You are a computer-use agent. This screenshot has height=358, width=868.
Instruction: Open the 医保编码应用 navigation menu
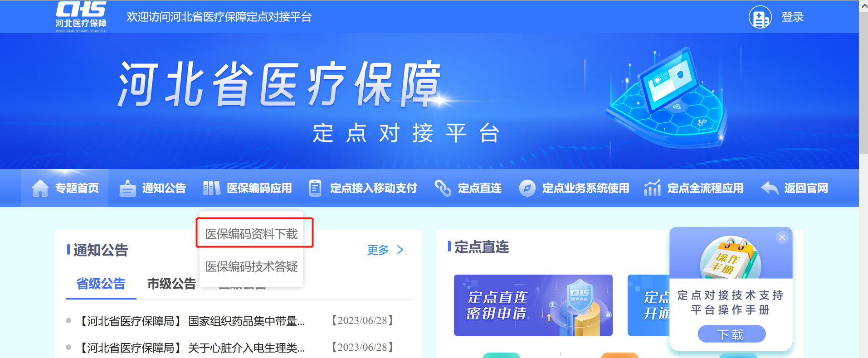click(248, 188)
